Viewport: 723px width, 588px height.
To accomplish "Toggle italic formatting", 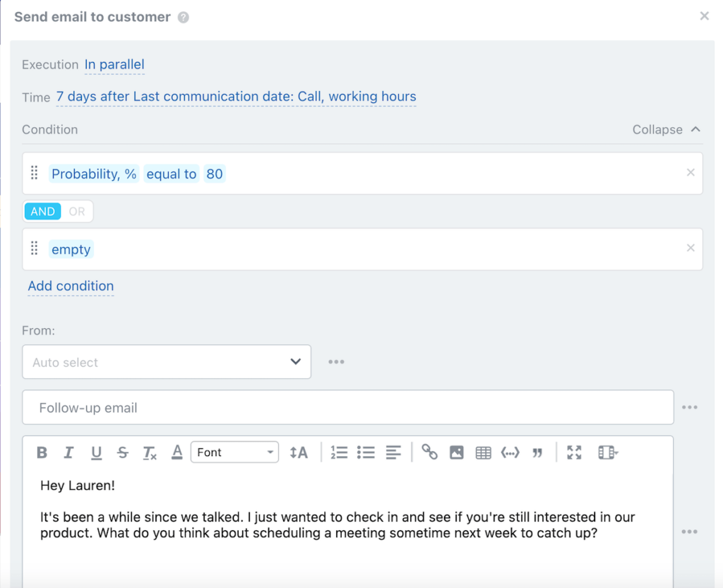I will (68, 452).
